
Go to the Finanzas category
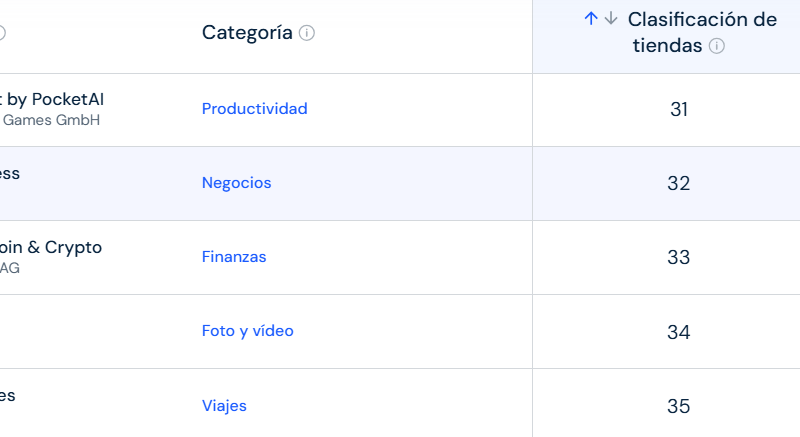[234, 257]
